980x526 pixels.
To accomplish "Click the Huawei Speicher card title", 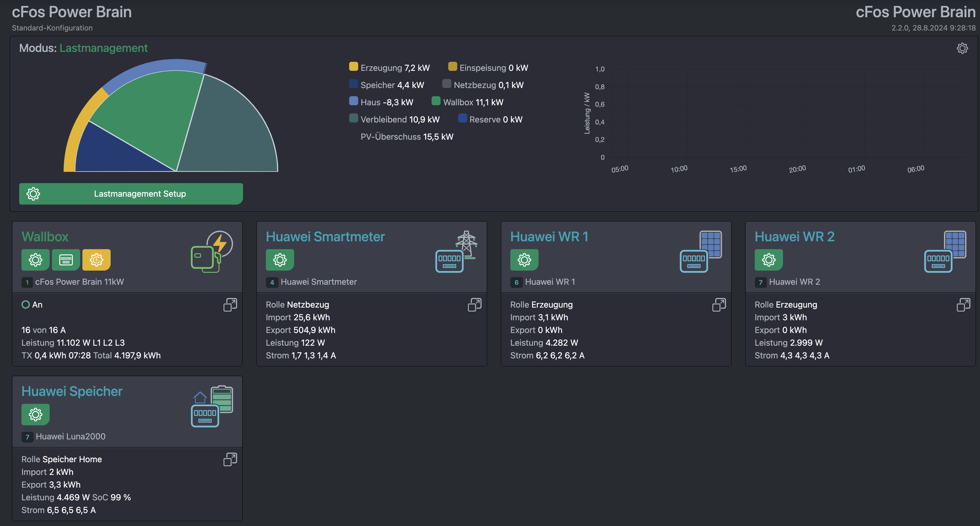I will tap(72, 391).
